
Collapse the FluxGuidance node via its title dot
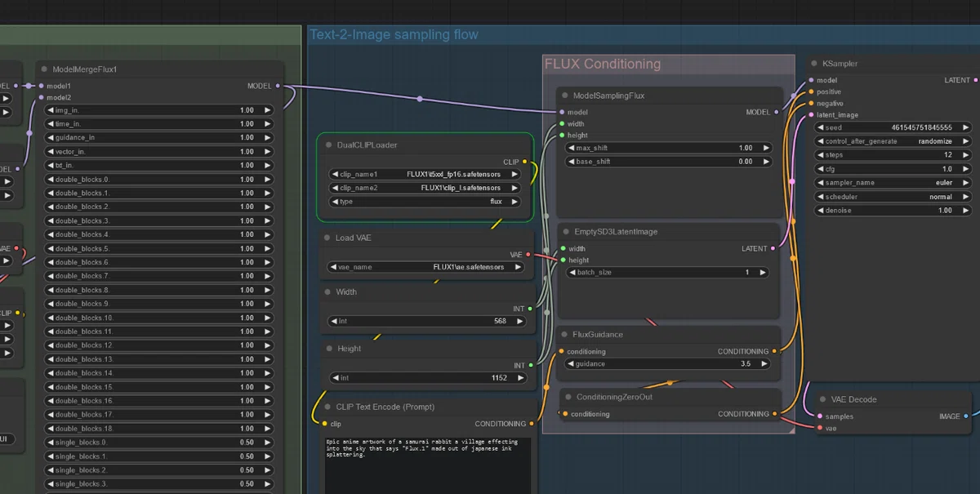coord(564,334)
